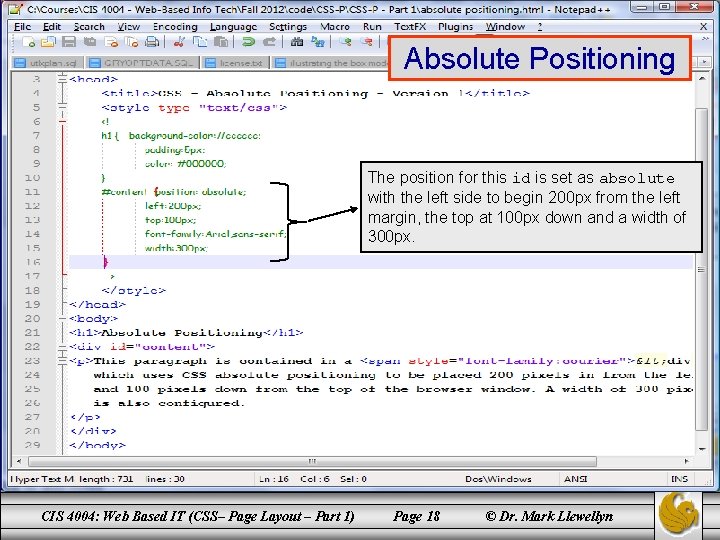Click the Close All toolbar icon
The width and height of the screenshot is (720, 540).
click(131, 42)
